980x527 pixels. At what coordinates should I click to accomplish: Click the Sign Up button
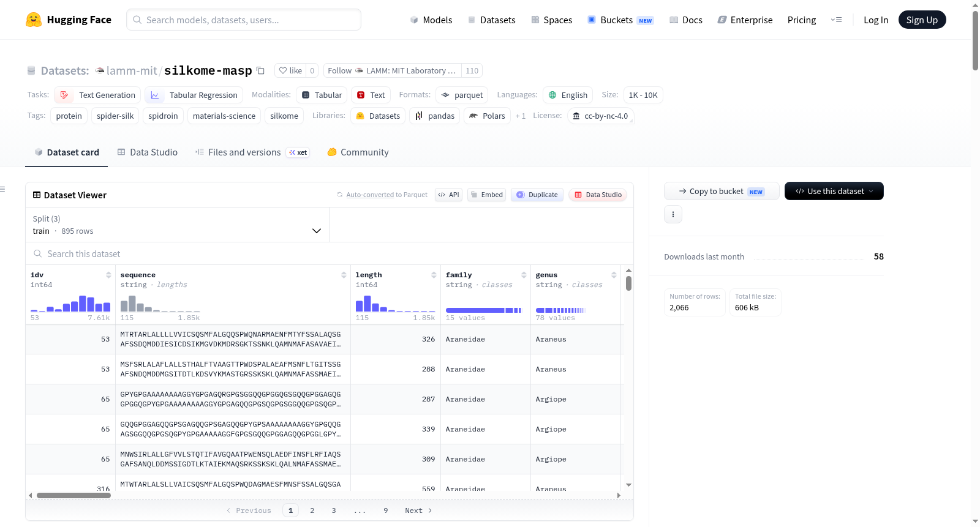[922, 20]
